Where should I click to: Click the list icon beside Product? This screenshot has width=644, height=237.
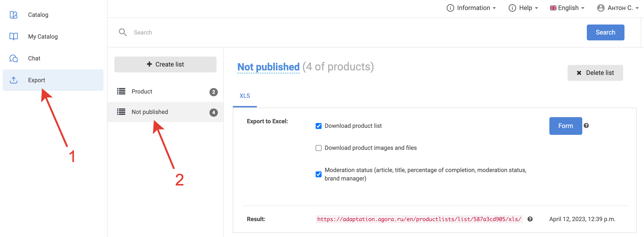coord(121,91)
